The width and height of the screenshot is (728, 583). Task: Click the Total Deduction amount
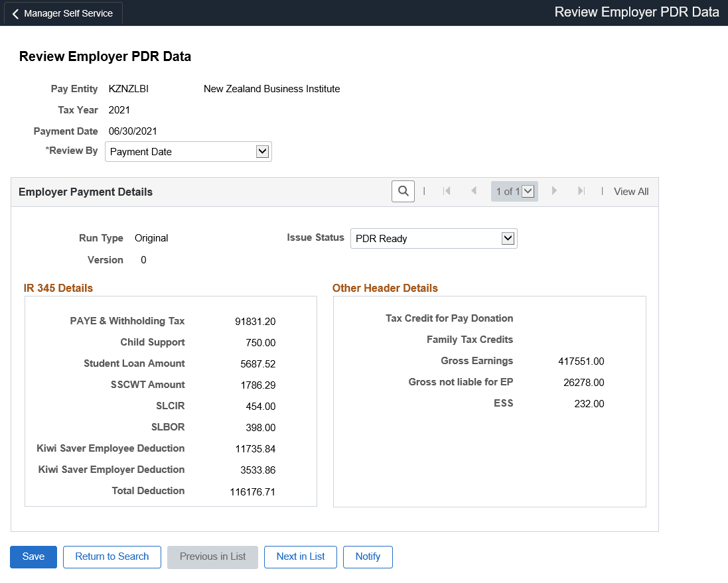coord(256,491)
